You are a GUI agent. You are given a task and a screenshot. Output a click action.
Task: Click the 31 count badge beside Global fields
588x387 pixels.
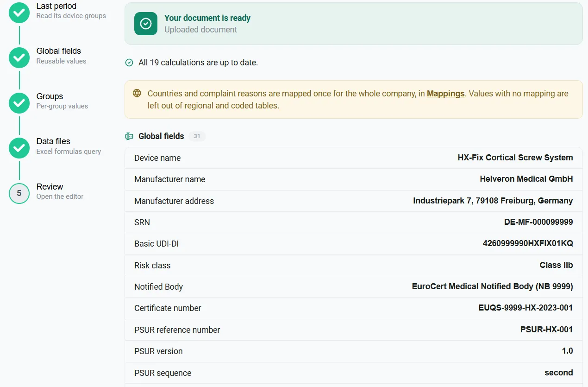tap(197, 136)
